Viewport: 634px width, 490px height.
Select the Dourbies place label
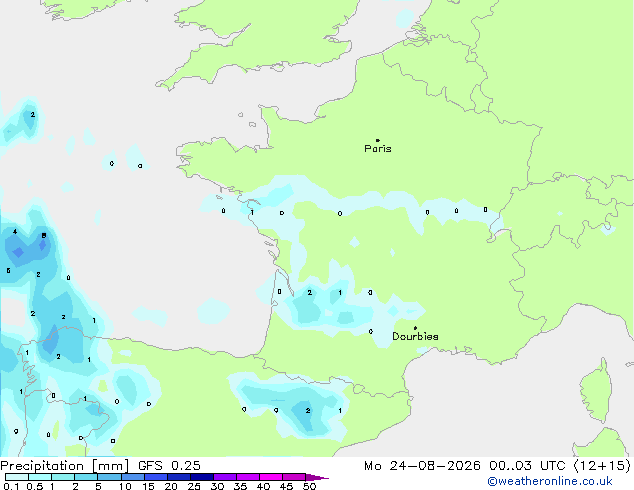(415, 336)
